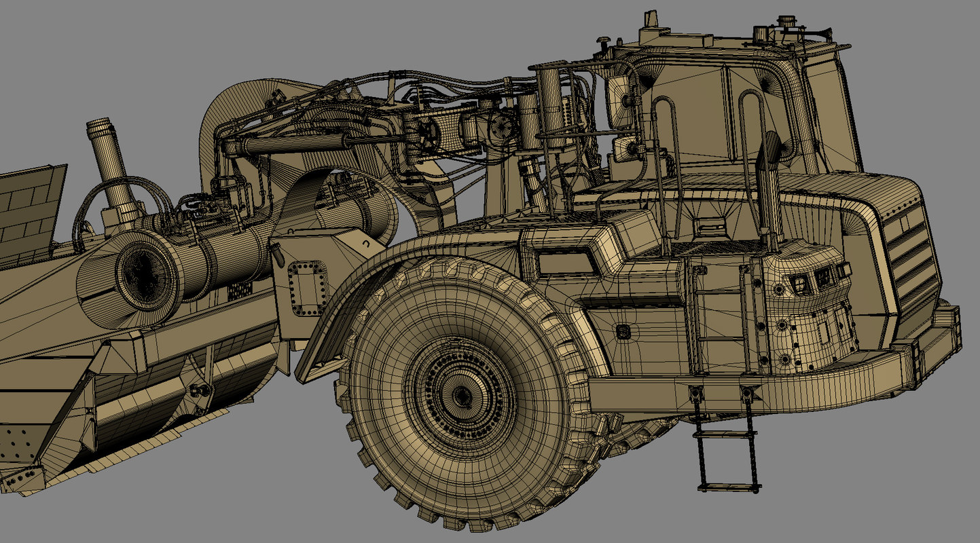
Task: Click the beacon light on the cab roof
Action: pos(788,20)
